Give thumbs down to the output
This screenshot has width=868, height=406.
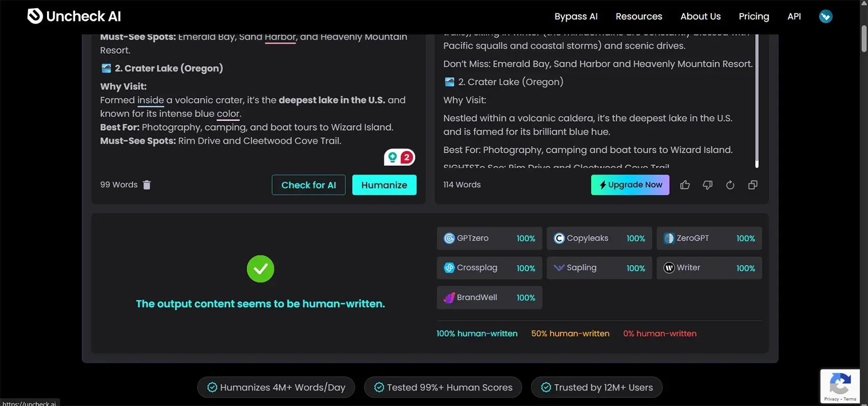(x=708, y=185)
